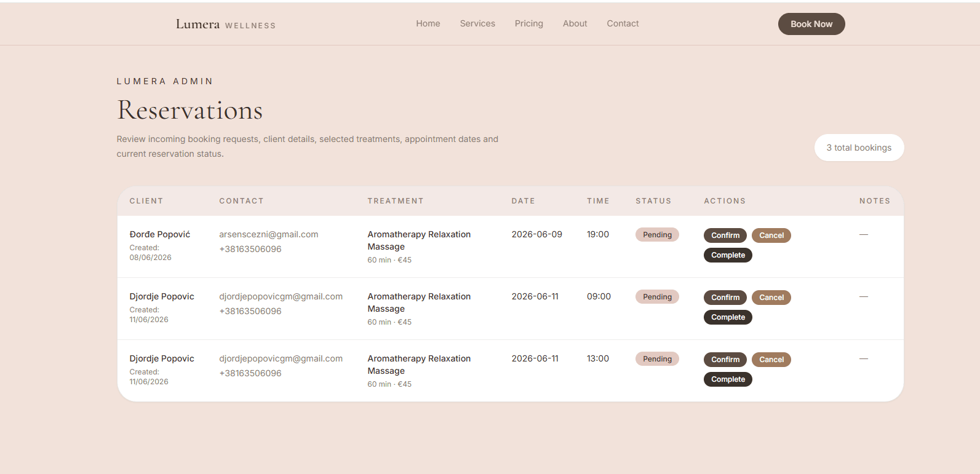This screenshot has width=980, height=474.
Task: Open the Pricing nav item
Action: pyautogui.click(x=529, y=23)
